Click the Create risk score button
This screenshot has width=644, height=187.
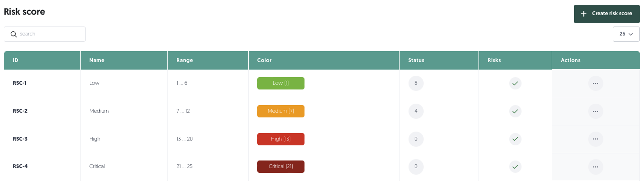(x=607, y=14)
